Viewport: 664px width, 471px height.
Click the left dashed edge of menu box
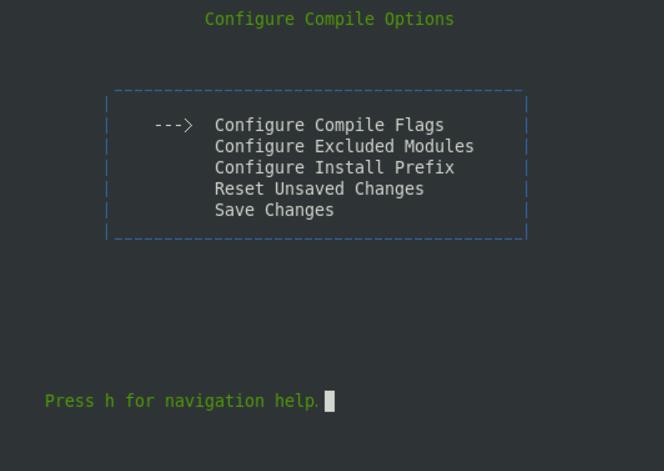[107, 168]
